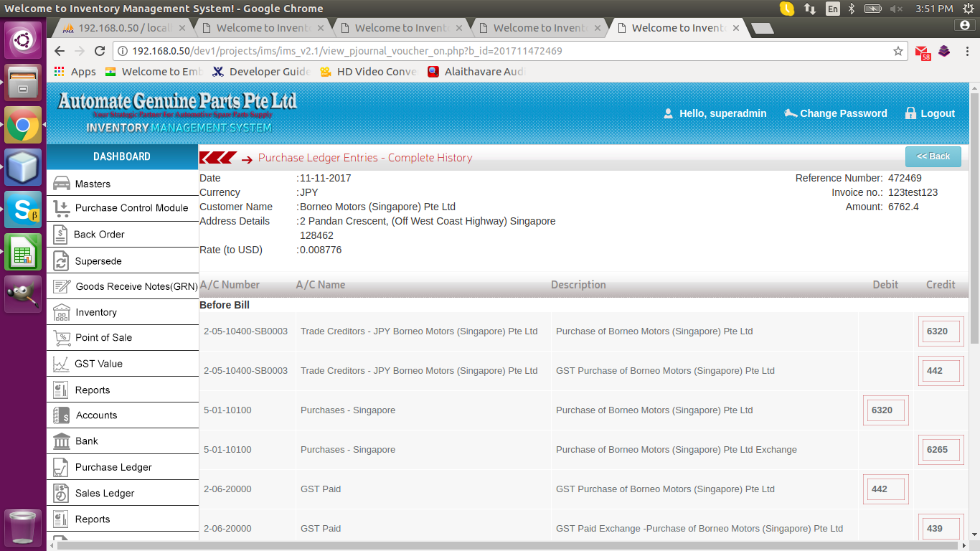Open the Masters car icon in sidebar
The width and height of the screenshot is (980, 551).
coord(62,184)
